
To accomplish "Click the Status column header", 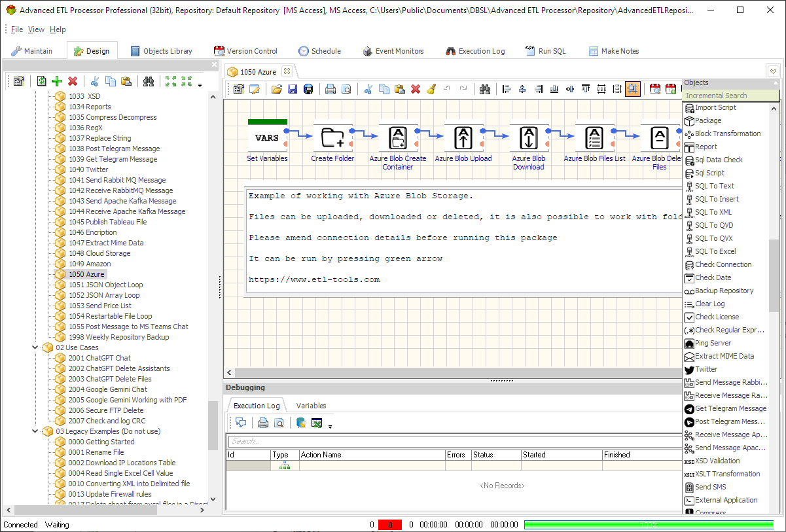I will 496,455.
